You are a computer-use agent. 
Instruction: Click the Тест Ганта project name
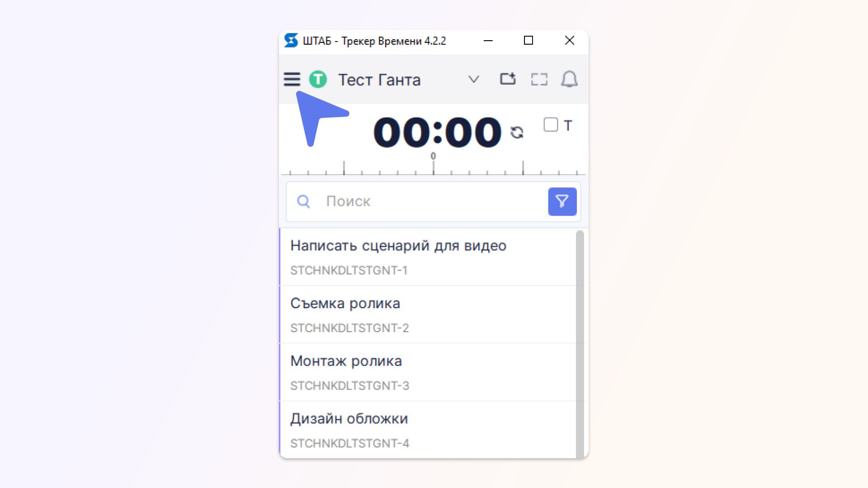coord(379,80)
